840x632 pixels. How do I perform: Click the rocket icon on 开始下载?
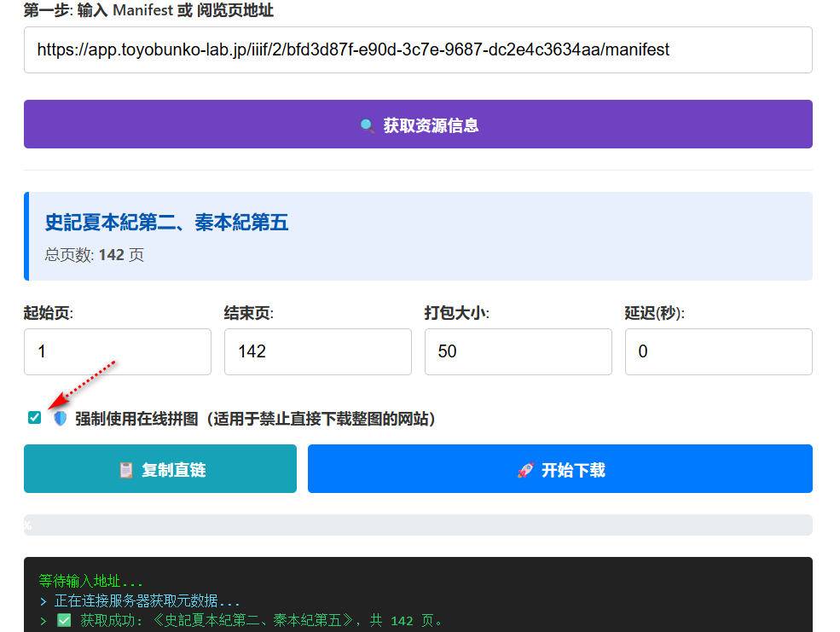point(525,470)
